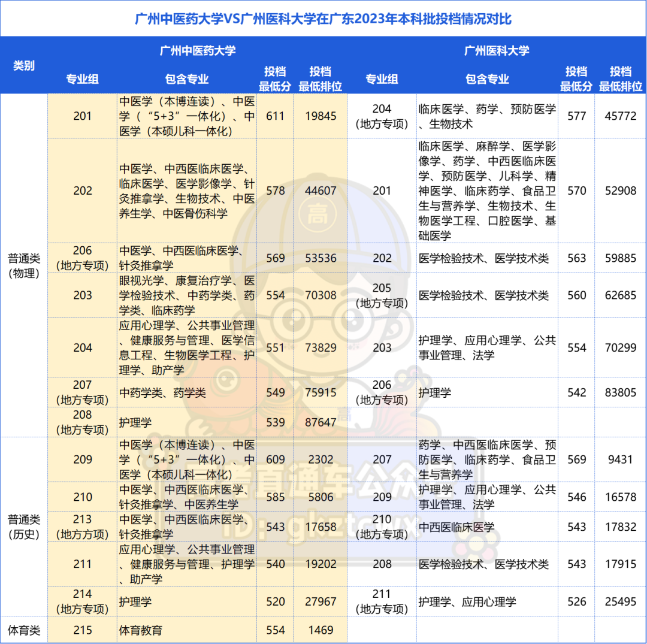Select the score 577 cell
This screenshot has height=644, width=647.
click(x=576, y=116)
